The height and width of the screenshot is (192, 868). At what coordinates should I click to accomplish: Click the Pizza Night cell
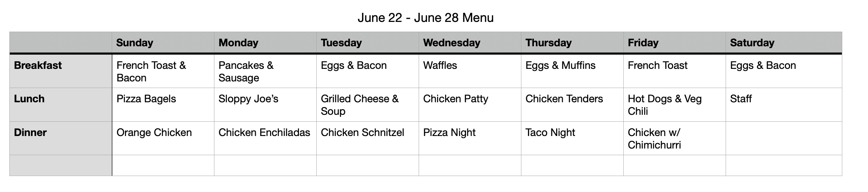(x=470, y=138)
